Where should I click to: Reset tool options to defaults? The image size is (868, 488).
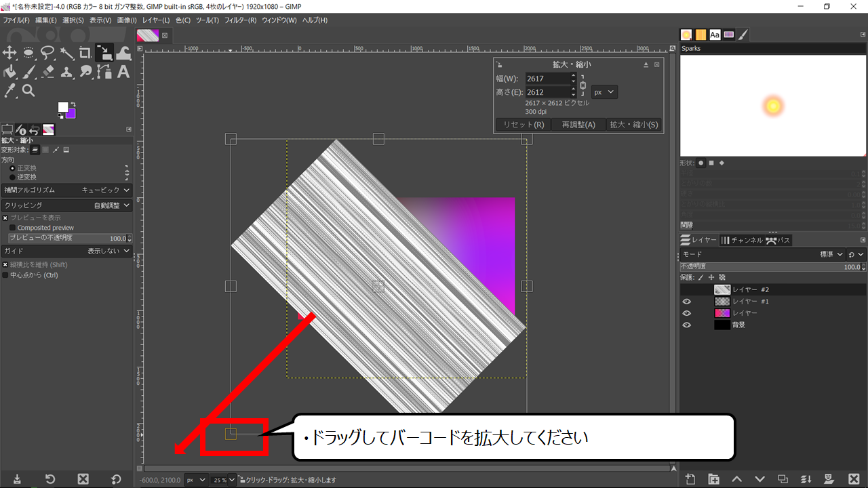coord(116,479)
